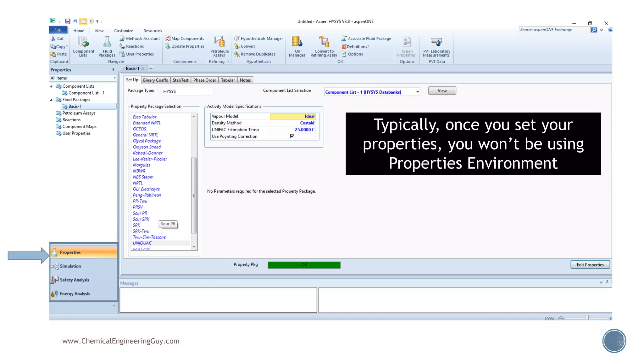Open Copy dropdown arrow
The height and width of the screenshot is (362, 644).
click(67, 46)
